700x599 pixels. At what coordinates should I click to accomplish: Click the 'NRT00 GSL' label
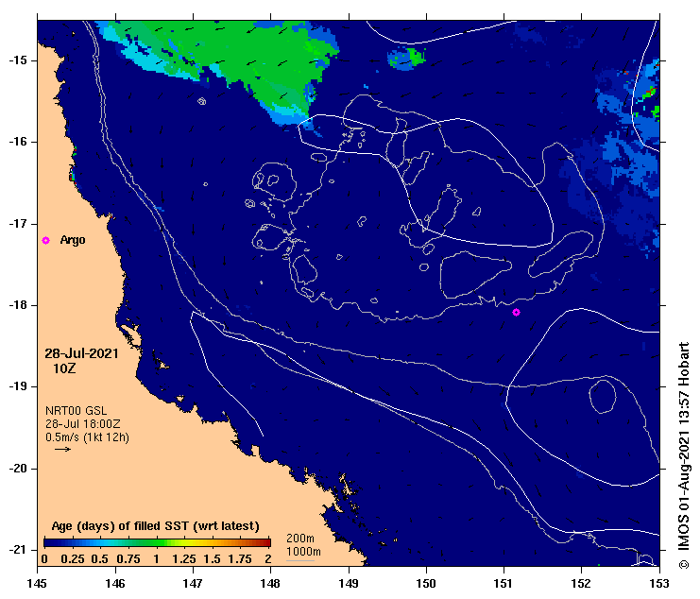click(x=77, y=411)
